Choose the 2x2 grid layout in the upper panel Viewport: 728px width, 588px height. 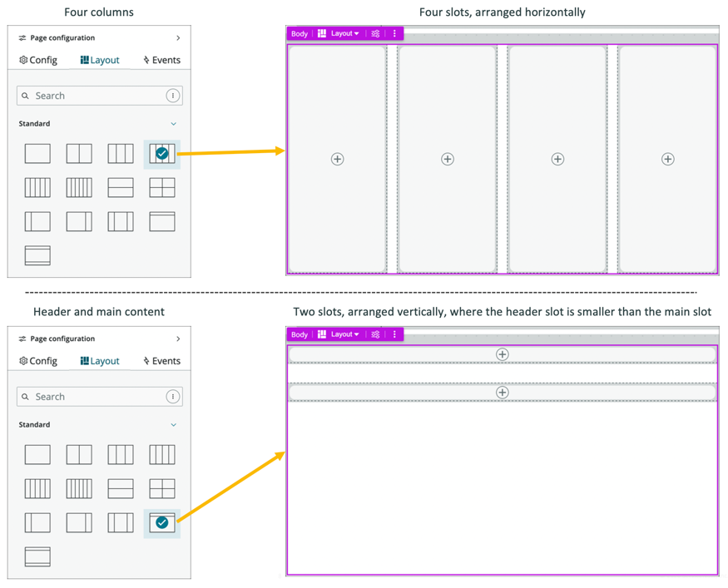click(x=162, y=187)
